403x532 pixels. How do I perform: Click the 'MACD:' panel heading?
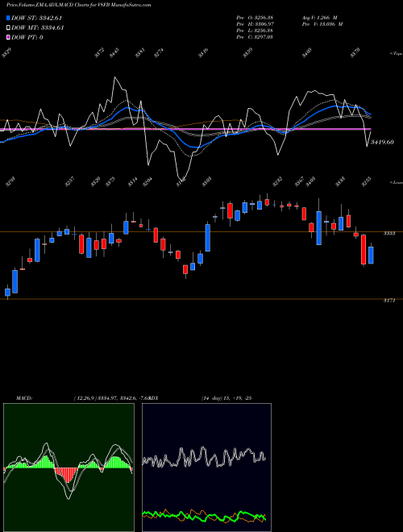click(23, 398)
